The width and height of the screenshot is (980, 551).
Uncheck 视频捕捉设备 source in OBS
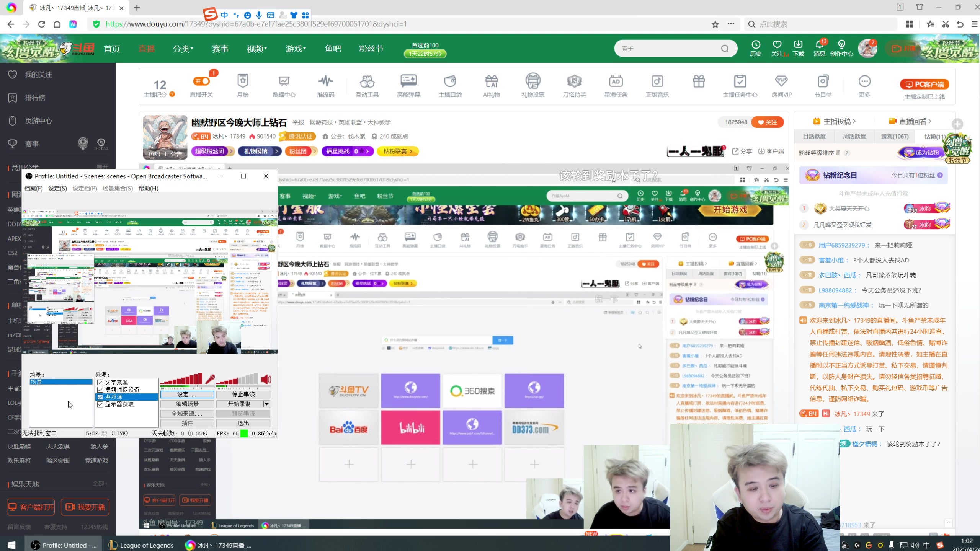click(100, 390)
